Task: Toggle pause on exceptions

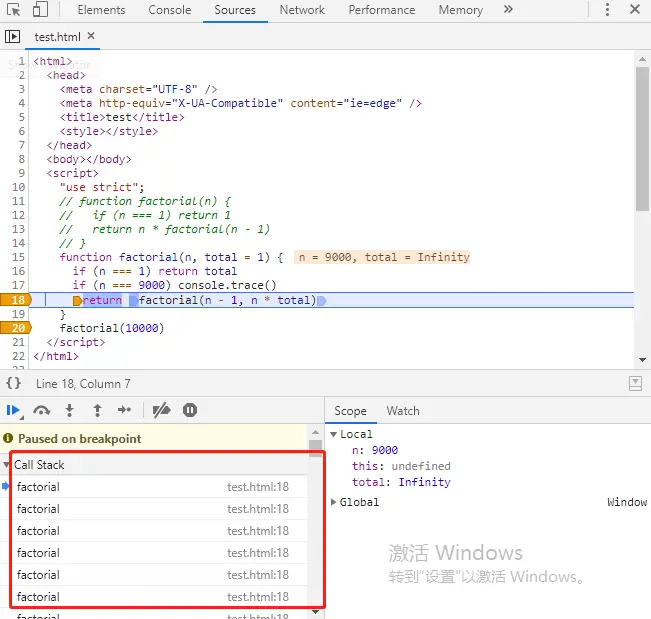Action: [x=190, y=411]
